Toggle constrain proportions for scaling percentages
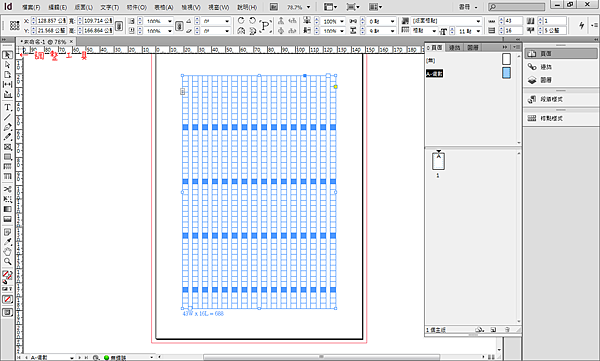Screen dimensions: 600x361 (x=179, y=26)
